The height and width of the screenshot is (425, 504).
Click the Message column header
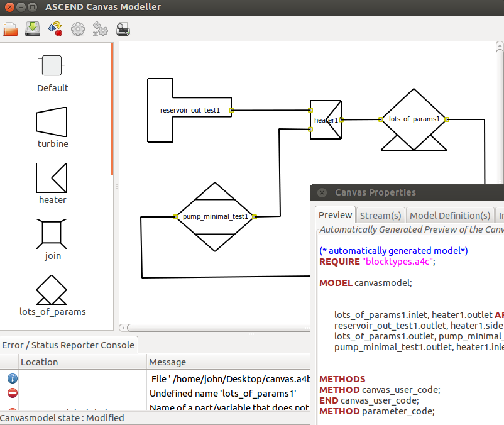coord(167,362)
